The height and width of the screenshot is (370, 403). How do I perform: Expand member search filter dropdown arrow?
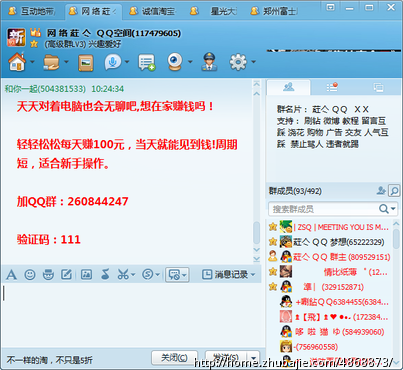(393, 209)
